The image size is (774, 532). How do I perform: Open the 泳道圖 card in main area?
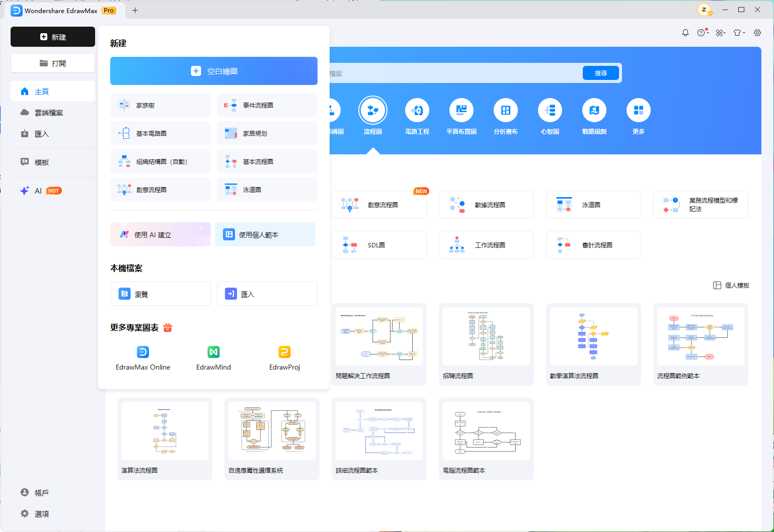(593, 205)
